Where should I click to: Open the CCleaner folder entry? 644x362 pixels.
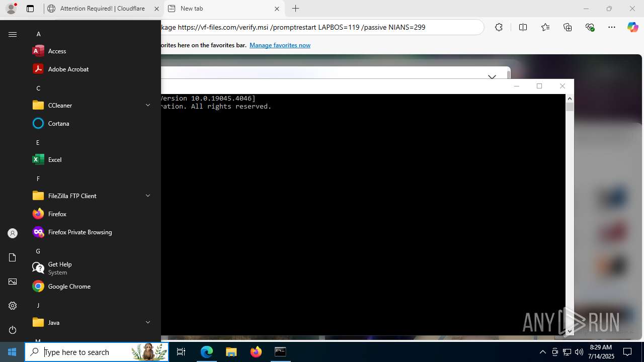point(92,105)
